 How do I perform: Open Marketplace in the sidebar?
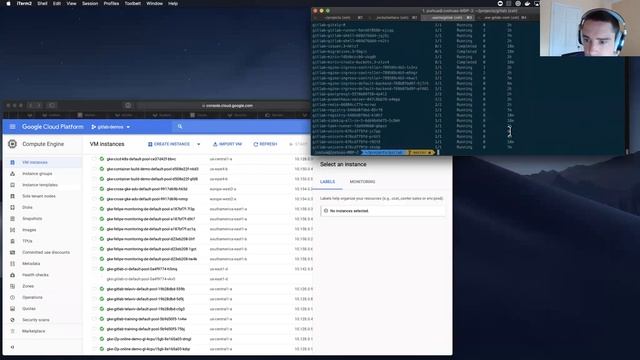coord(34,331)
